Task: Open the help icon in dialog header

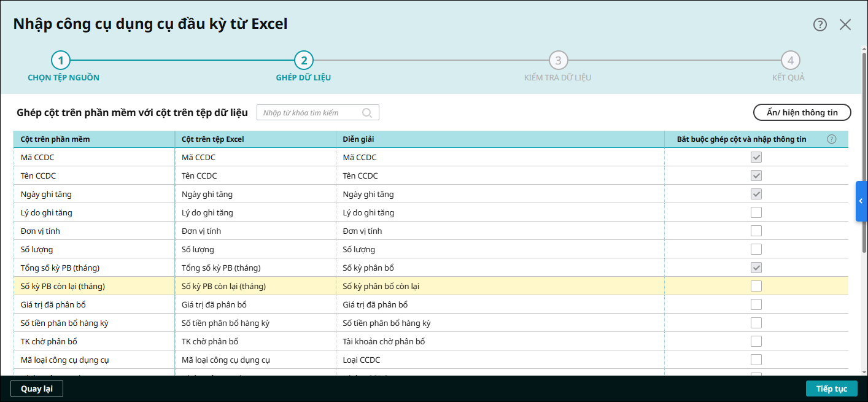Action: (820, 25)
